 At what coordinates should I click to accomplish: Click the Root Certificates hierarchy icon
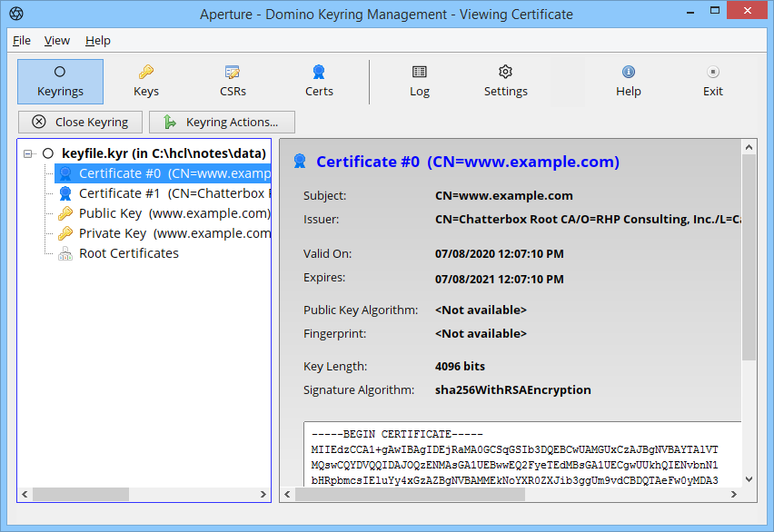pyautogui.click(x=65, y=253)
